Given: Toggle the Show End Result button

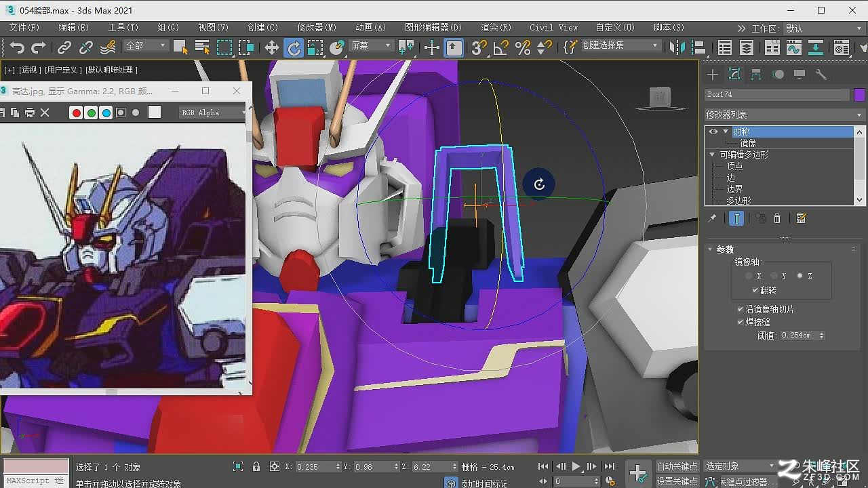Looking at the screenshot, I should 736,218.
